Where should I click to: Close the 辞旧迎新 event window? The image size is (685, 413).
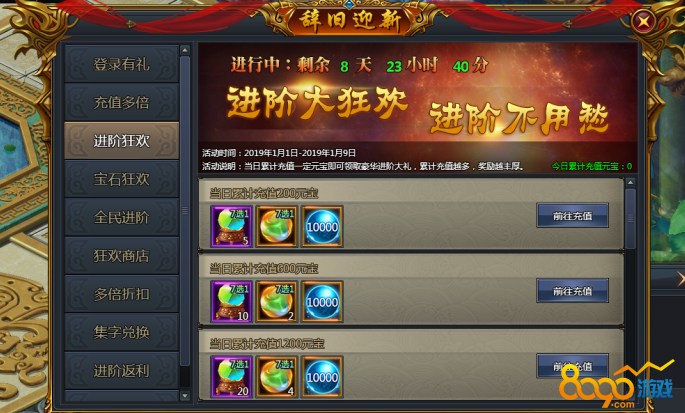643,21
